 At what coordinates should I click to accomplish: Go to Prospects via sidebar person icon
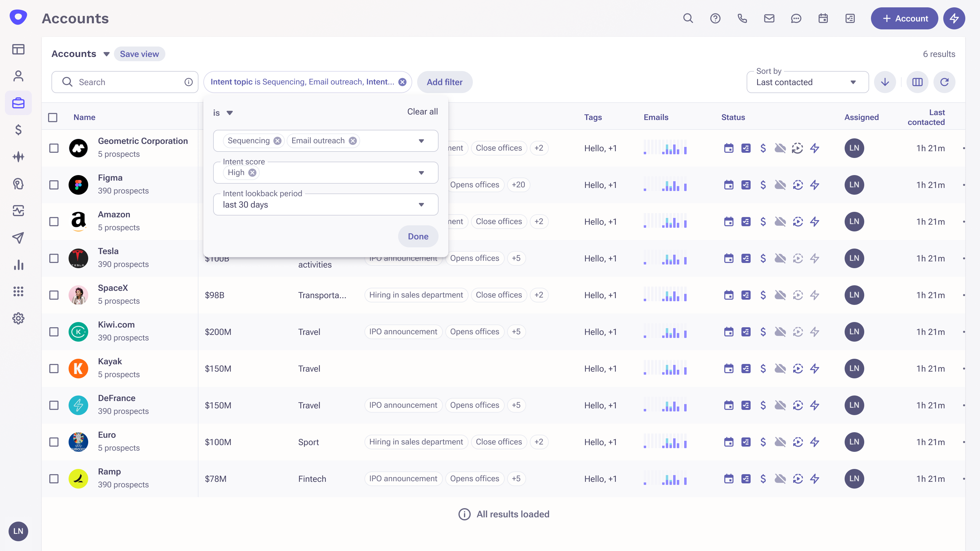(x=18, y=76)
